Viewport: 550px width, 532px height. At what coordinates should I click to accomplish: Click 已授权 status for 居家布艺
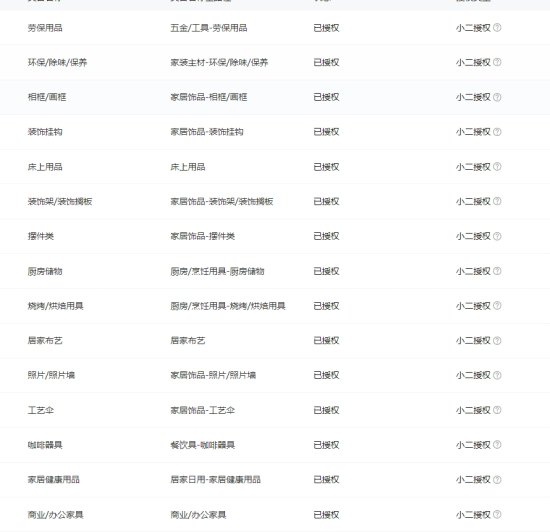click(x=326, y=341)
